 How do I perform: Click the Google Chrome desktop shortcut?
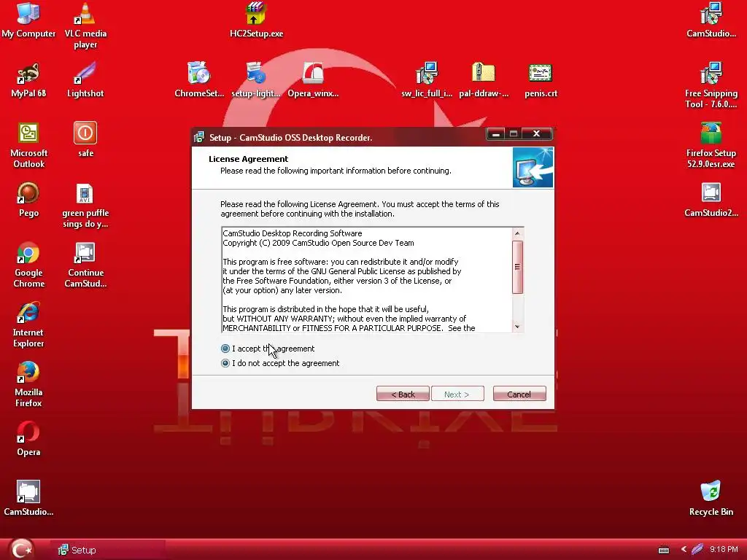pos(28,265)
